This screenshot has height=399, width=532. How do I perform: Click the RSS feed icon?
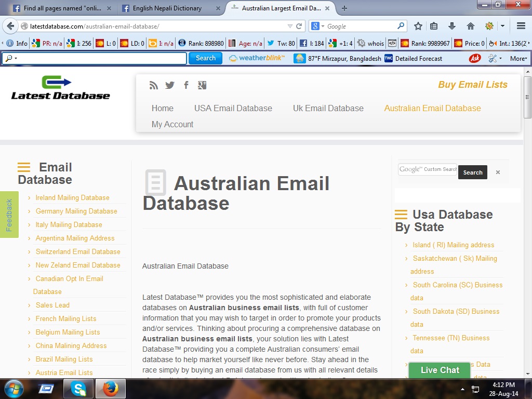pyautogui.click(x=154, y=85)
